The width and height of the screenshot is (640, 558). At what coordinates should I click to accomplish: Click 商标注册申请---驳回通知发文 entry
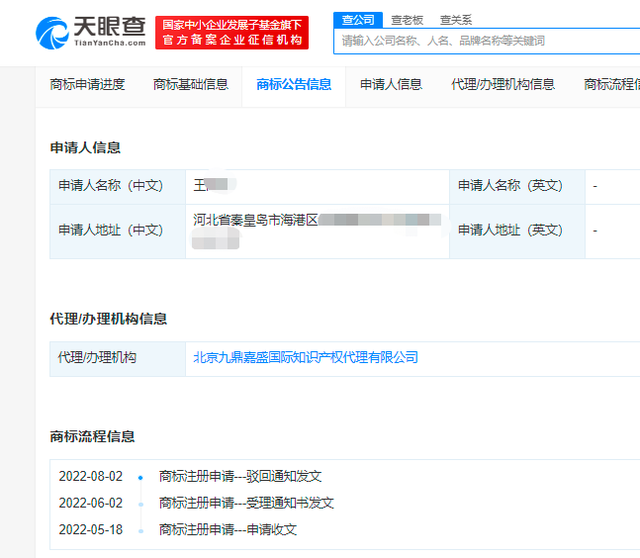240,476
